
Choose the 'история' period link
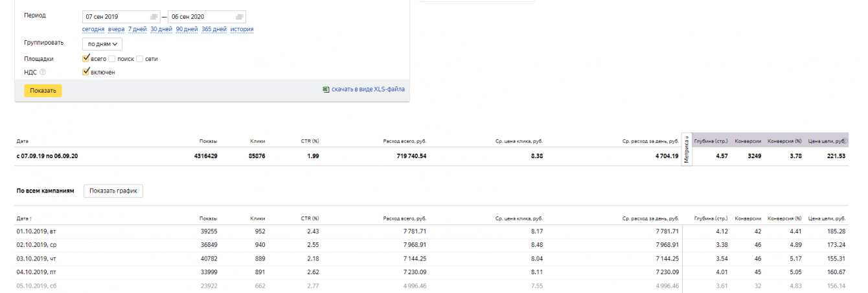242,29
